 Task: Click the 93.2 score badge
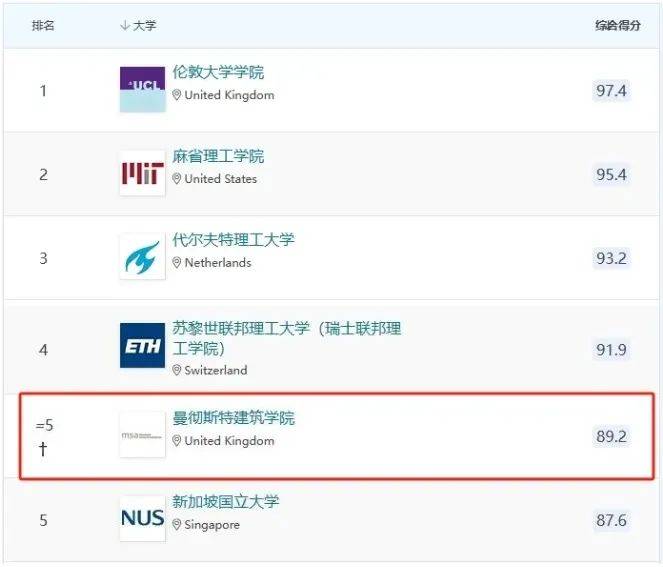[611, 258]
